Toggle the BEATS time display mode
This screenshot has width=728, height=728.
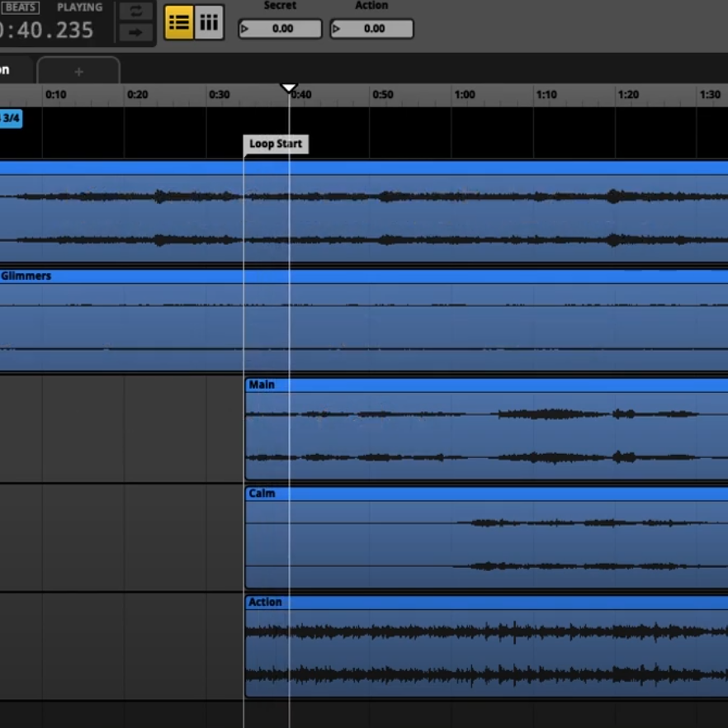[21, 7]
